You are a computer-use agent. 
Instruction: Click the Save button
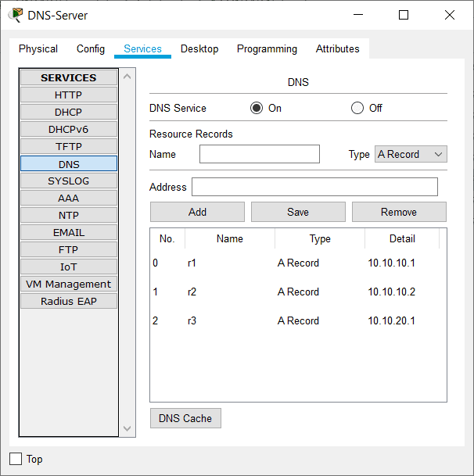(x=298, y=212)
